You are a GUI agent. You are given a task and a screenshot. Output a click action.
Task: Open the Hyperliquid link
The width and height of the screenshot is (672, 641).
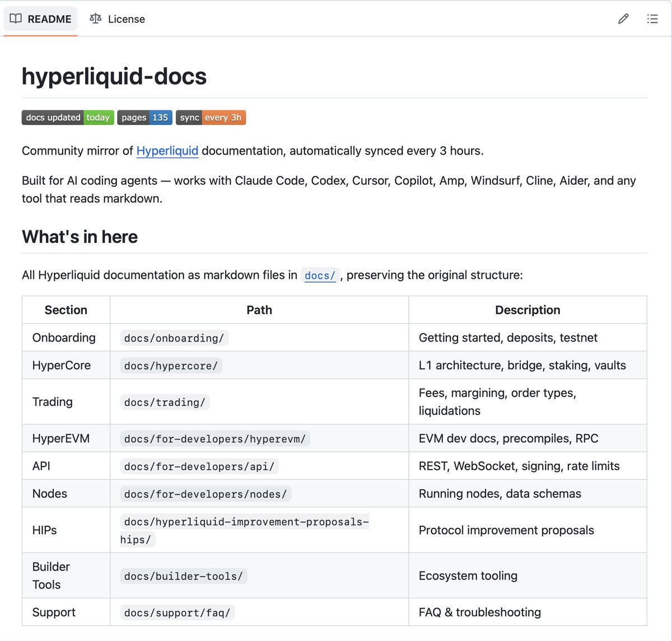click(x=167, y=151)
